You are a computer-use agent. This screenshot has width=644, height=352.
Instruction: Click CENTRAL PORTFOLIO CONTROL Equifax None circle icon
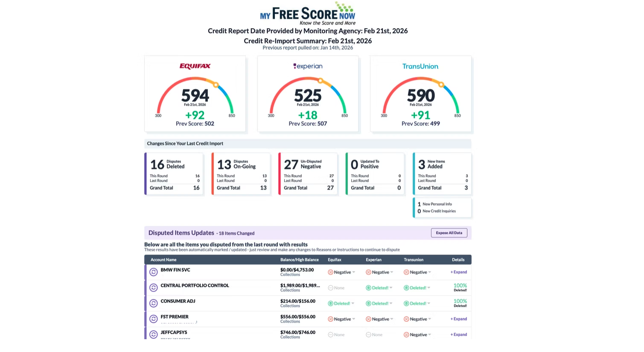[330, 288]
